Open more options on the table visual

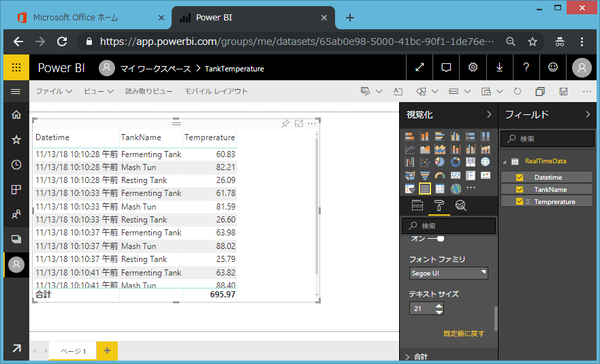[311, 124]
